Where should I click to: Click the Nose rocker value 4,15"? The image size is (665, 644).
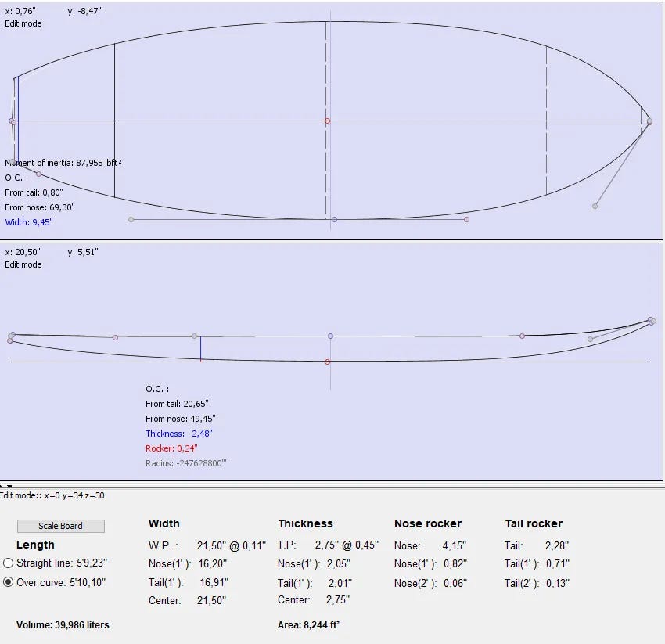coord(455,545)
